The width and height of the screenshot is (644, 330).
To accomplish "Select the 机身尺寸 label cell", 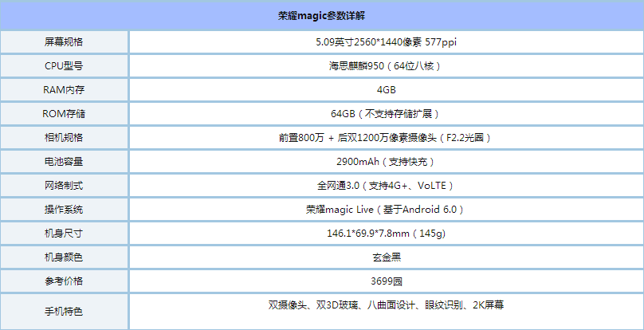I will click(x=64, y=233).
